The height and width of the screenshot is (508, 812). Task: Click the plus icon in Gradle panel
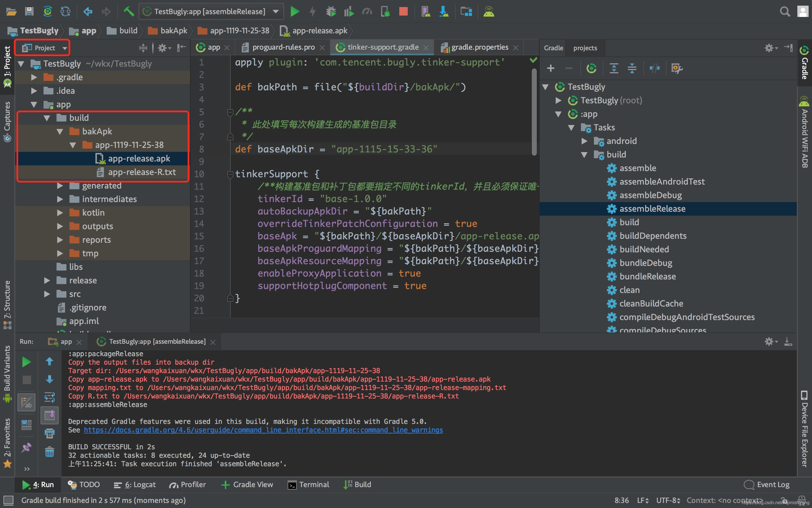coord(551,69)
